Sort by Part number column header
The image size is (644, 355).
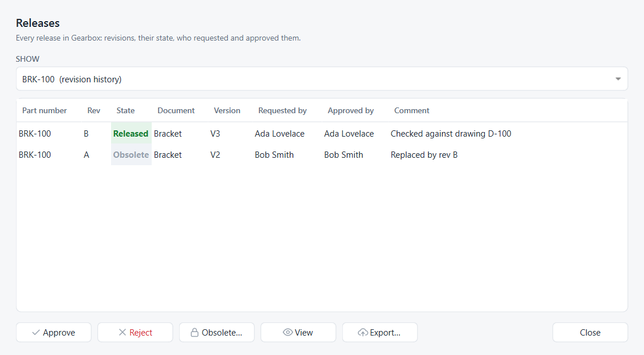click(x=44, y=111)
